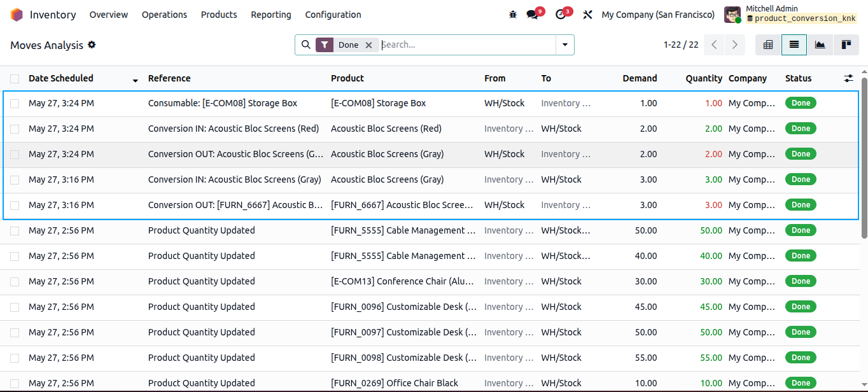Open the bug debug tools icon
Image resolution: width=868 pixels, height=392 pixels.
click(513, 15)
